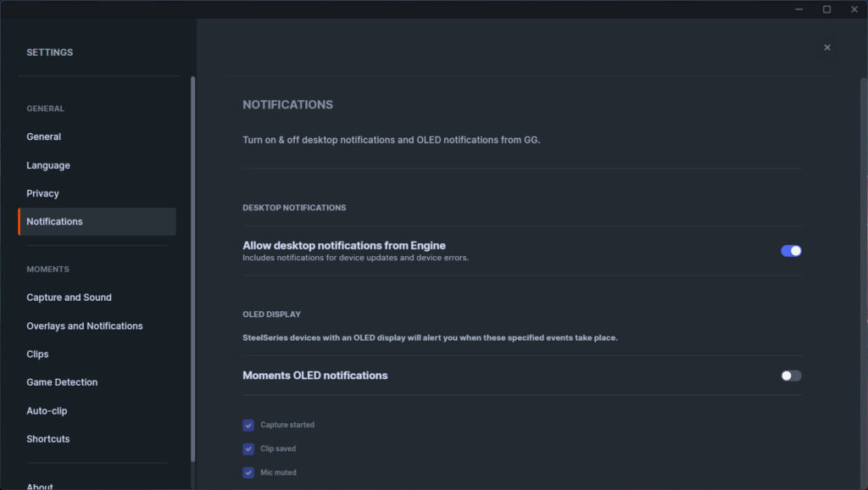Open Capture and Sound settings

69,298
